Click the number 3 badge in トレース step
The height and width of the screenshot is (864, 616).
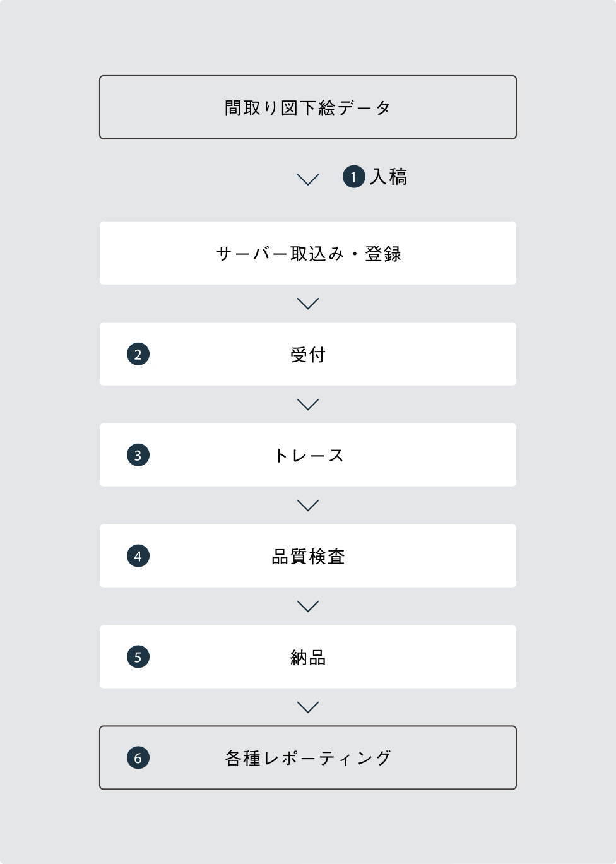click(138, 455)
